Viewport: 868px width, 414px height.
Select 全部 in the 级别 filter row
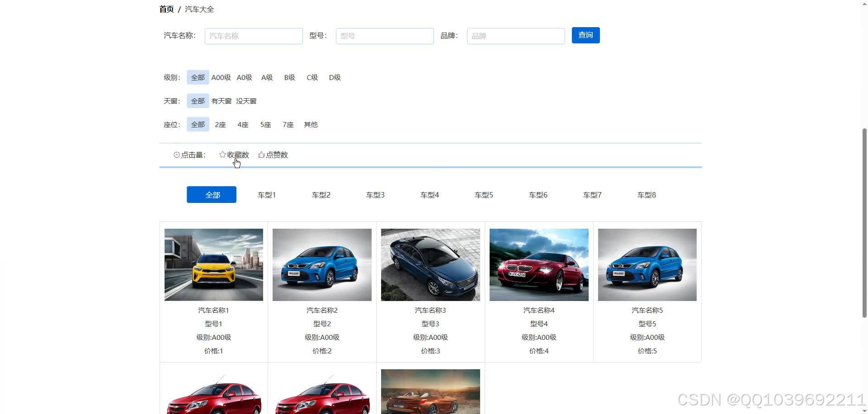[198, 77]
